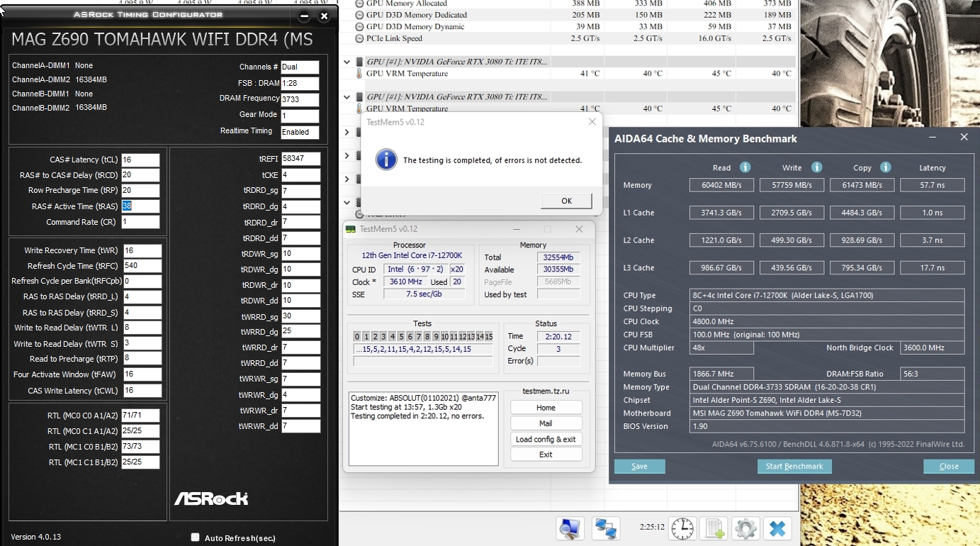Close the TestMem5 v0.12 main window
The width and height of the screenshot is (980, 546).
[x=579, y=229]
